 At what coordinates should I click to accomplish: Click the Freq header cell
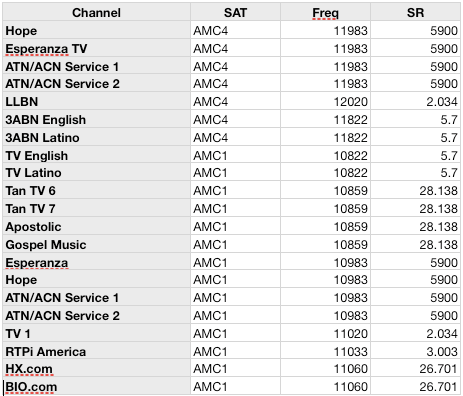(x=325, y=13)
